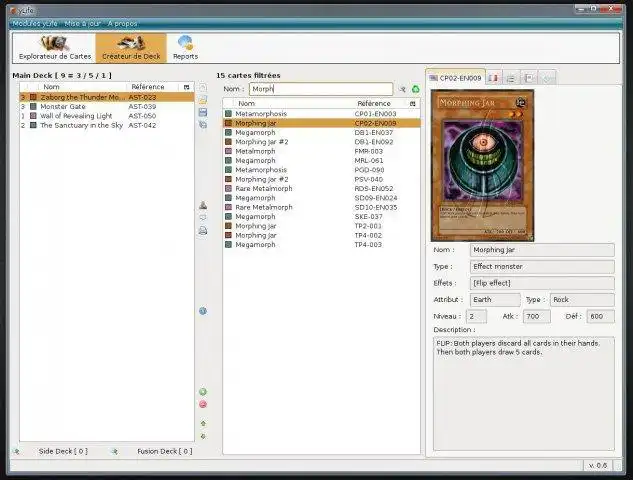The height and width of the screenshot is (480, 633).
Task: Click the move-down arrow icon below the up arrow
Action: [x=203, y=436]
